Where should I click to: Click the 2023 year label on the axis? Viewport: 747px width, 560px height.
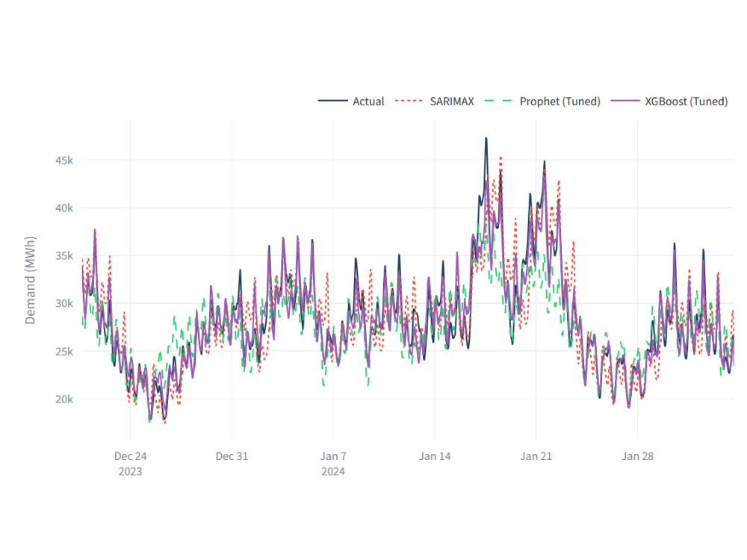pyautogui.click(x=131, y=471)
